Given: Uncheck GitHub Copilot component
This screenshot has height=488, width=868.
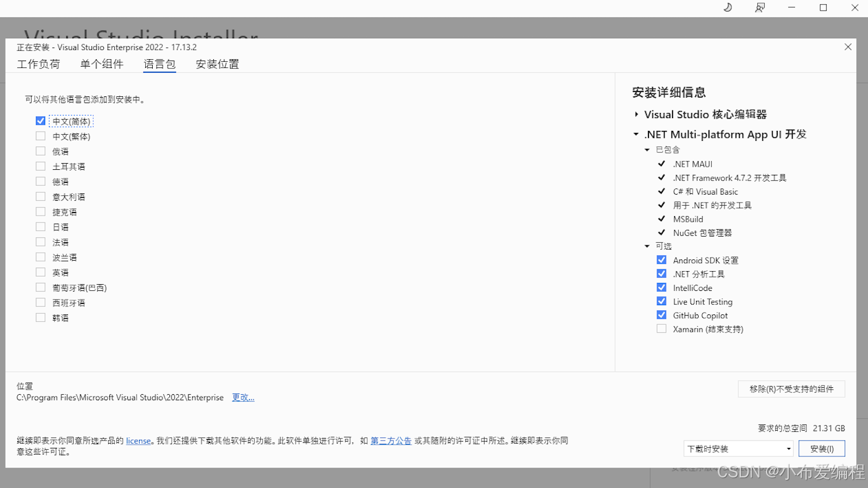Looking at the screenshot, I should (662, 315).
